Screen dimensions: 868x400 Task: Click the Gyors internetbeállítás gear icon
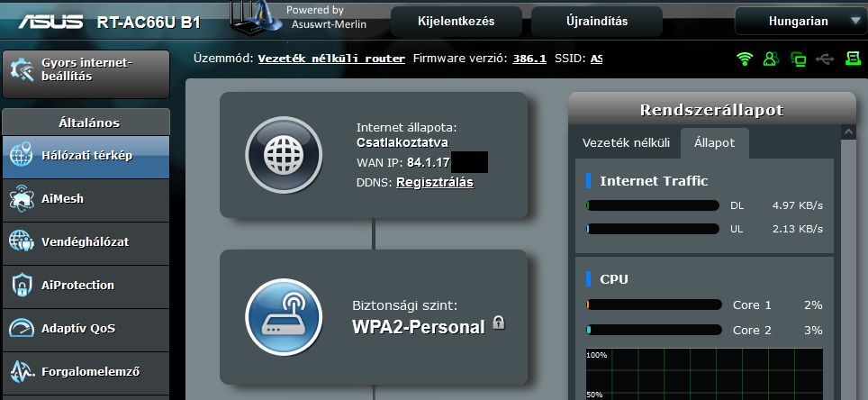point(23,69)
